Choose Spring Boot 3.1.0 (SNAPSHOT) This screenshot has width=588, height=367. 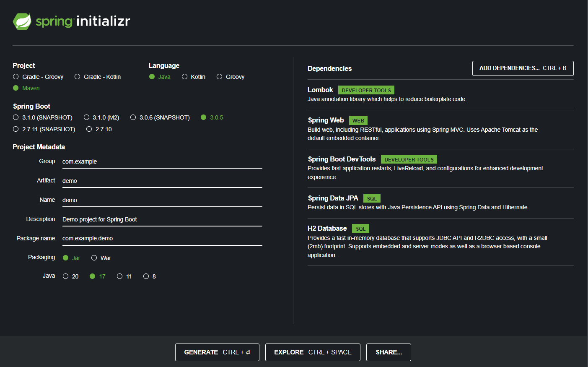(43, 117)
